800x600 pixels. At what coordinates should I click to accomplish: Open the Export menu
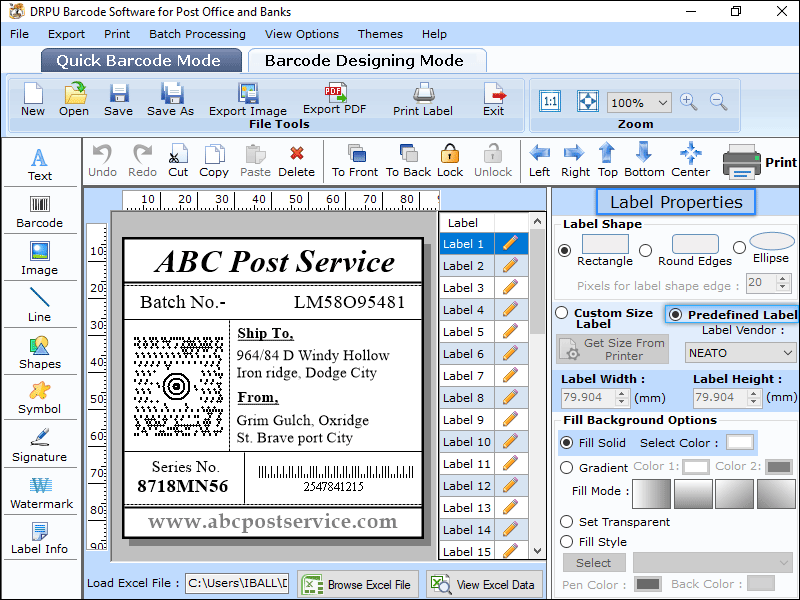[x=66, y=34]
